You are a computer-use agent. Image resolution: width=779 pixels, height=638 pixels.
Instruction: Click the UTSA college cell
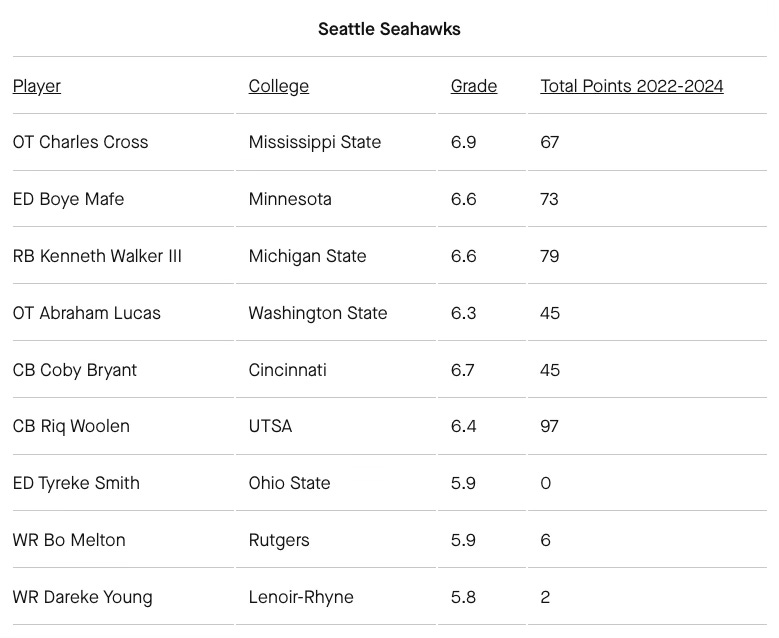tap(270, 426)
